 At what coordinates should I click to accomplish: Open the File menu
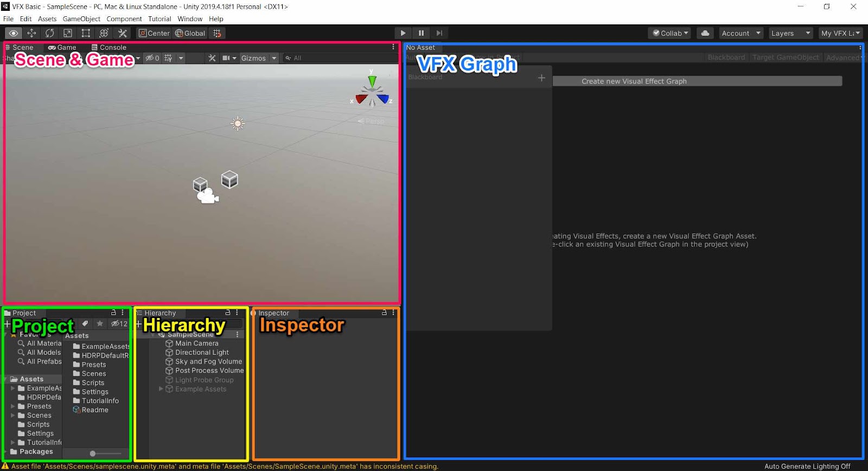pyautogui.click(x=8, y=19)
